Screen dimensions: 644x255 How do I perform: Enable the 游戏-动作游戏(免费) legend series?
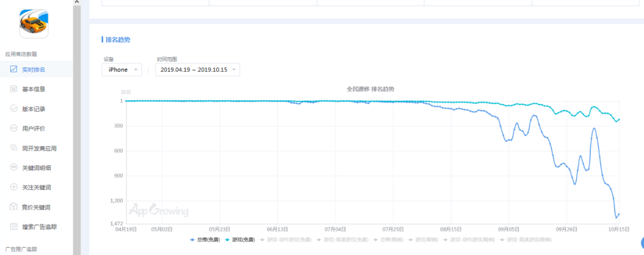(286, 239)
